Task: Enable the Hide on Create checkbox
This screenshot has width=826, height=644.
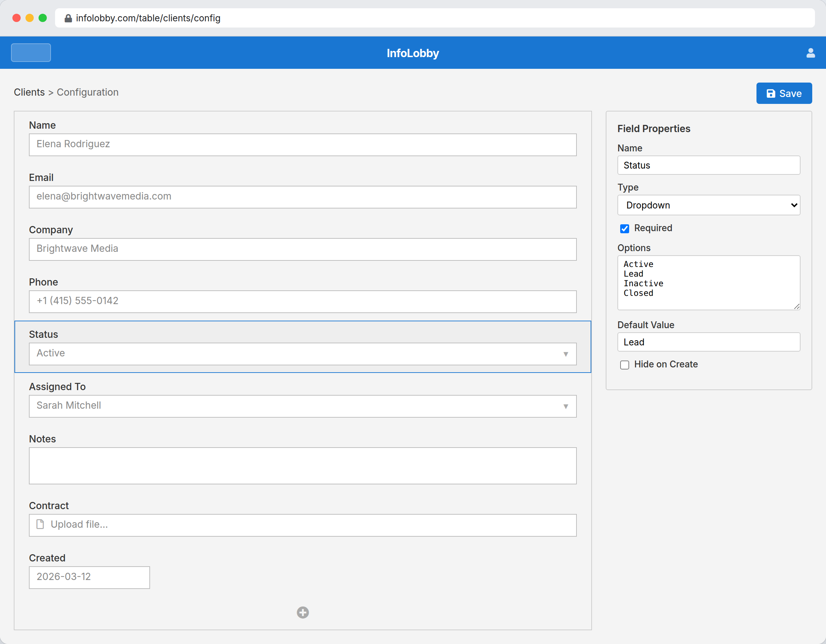Action: [624, 365]
